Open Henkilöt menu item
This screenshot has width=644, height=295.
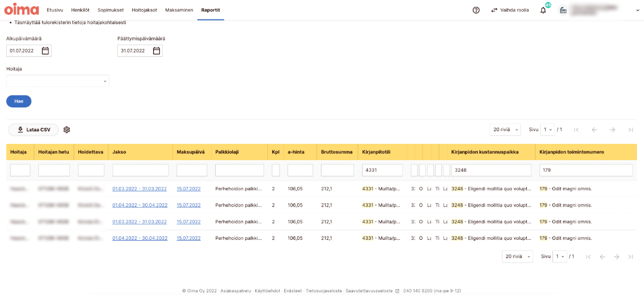pyautogui.click(x=80, y=10)
